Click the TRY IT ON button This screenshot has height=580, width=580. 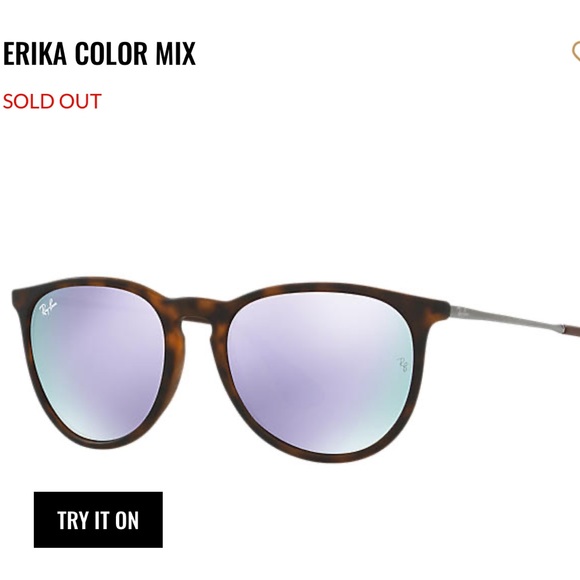click(98, 519)
